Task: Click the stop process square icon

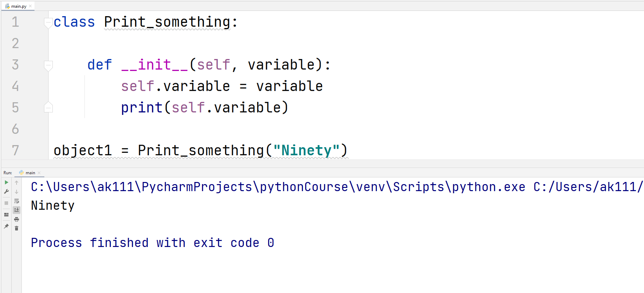Action: coord(6,203)
